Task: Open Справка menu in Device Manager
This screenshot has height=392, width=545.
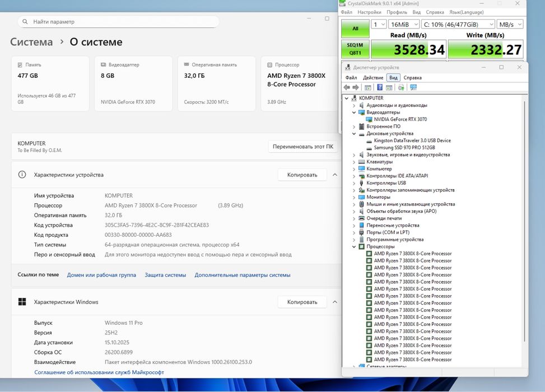Action: click(413, 77)
